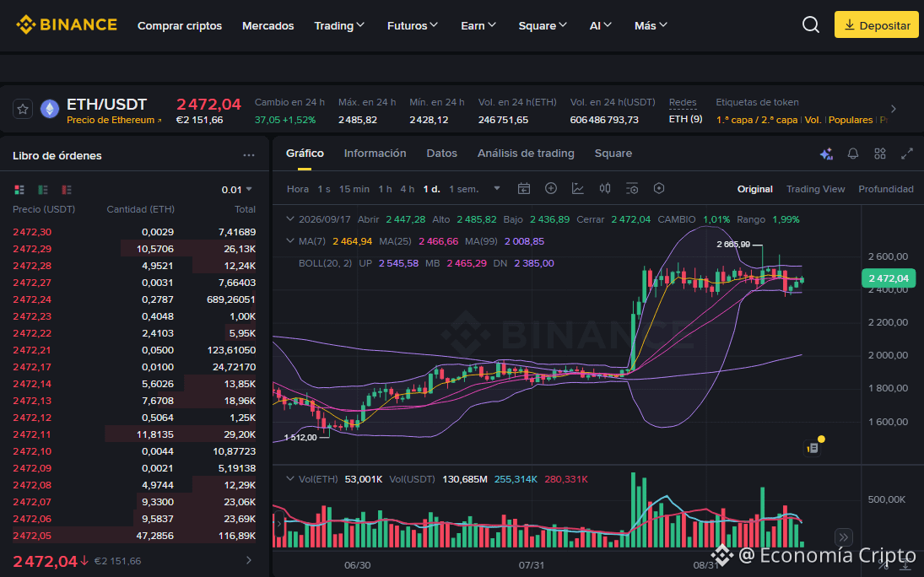Add ETH/USDT to favorites with star
The image size is (924, 577).
point(23,109)
